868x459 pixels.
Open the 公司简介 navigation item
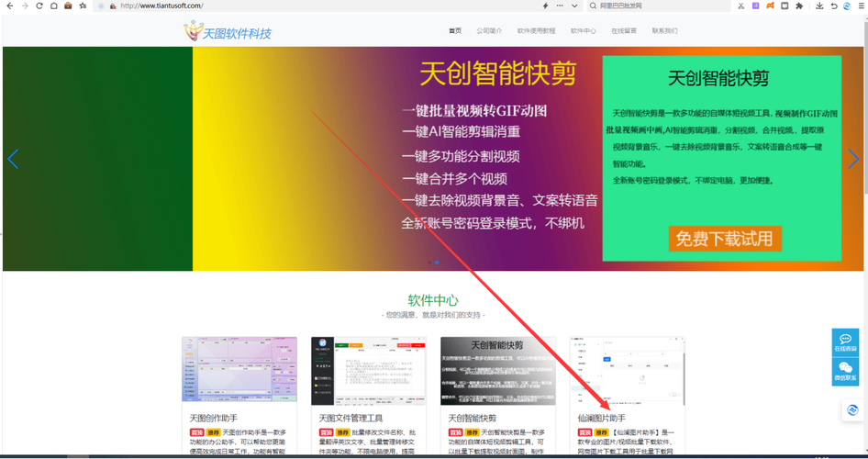(489, 31)
